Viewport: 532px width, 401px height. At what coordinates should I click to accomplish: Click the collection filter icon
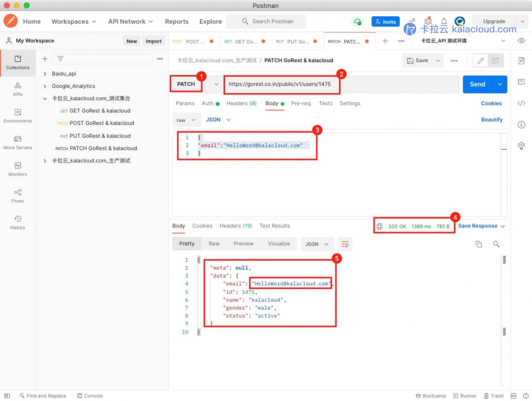tap(60, 59)
